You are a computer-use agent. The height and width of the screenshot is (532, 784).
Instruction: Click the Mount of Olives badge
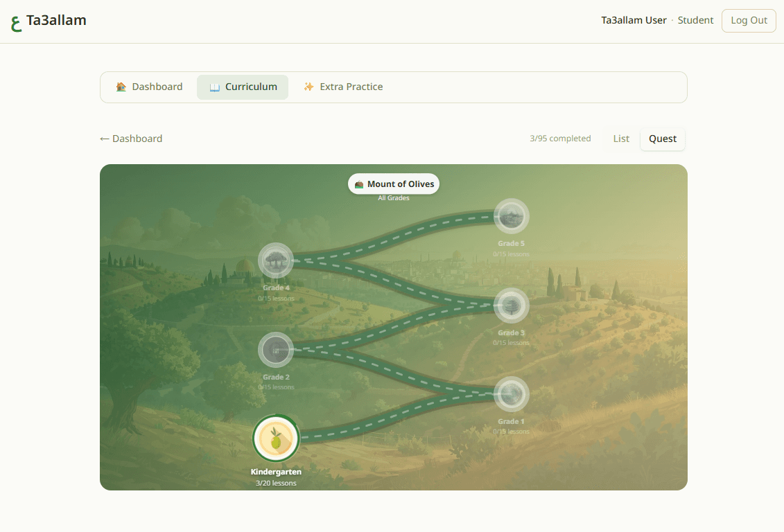[x=394, y=184]
